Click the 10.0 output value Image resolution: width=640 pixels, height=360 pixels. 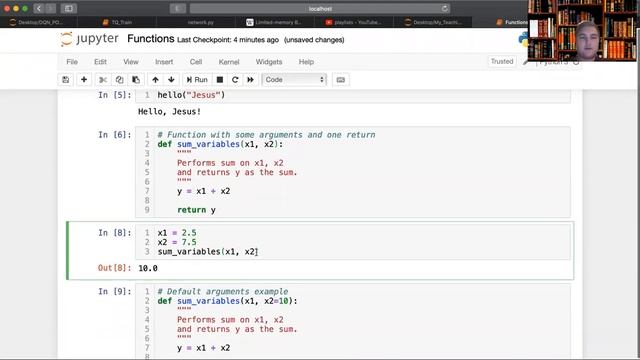[148, 268]
